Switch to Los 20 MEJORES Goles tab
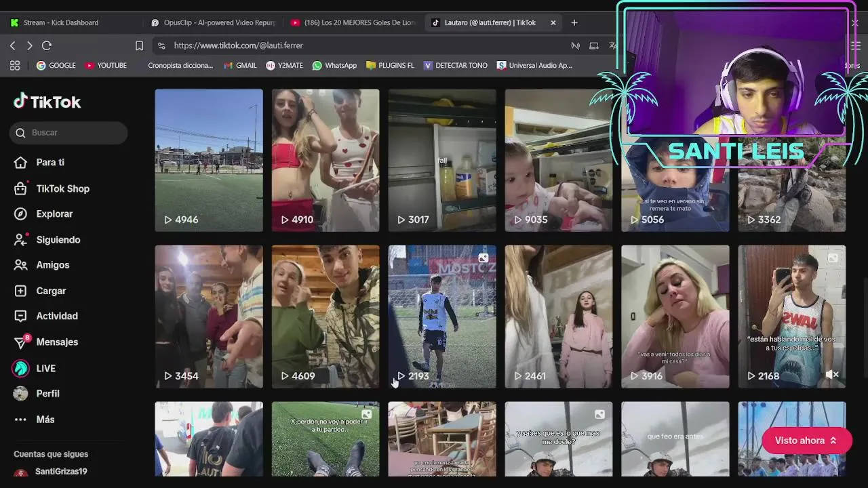Screen dimensions: 868x488 pyautogui.click(x=353, y=22)
